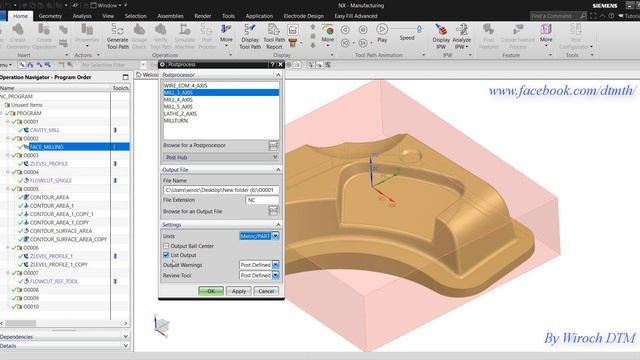The height and width of the screenshot is (360, 640).
Task: Select CONTOUR_AREA operation in navigator
Action: tap(49, 197)
